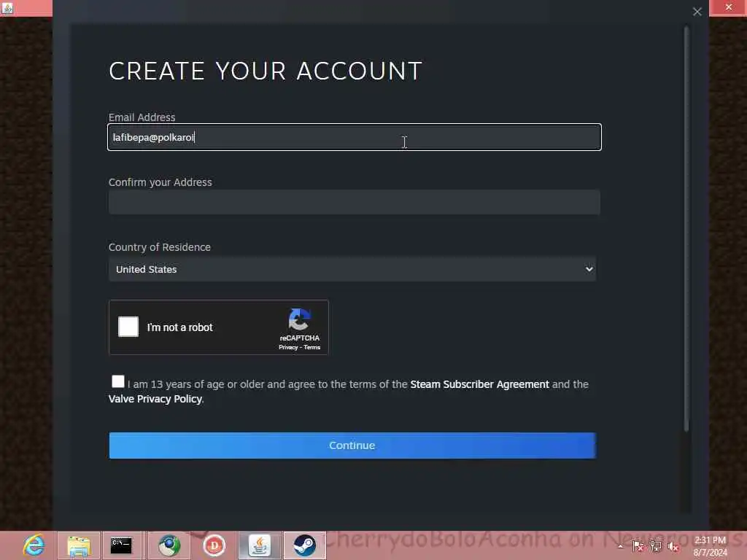
Task: Switch to the Java application in taskbar
Action: [x=259, y=545]
